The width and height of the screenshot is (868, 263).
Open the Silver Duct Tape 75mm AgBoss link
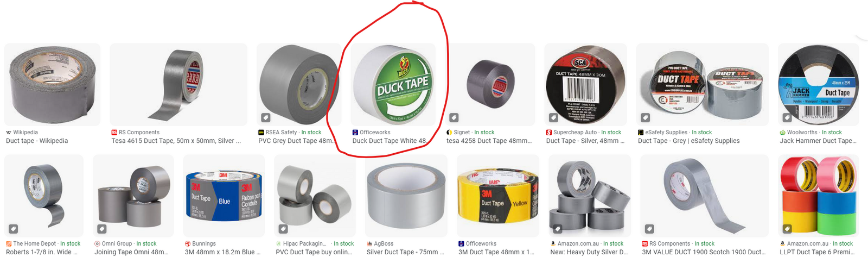405,252
